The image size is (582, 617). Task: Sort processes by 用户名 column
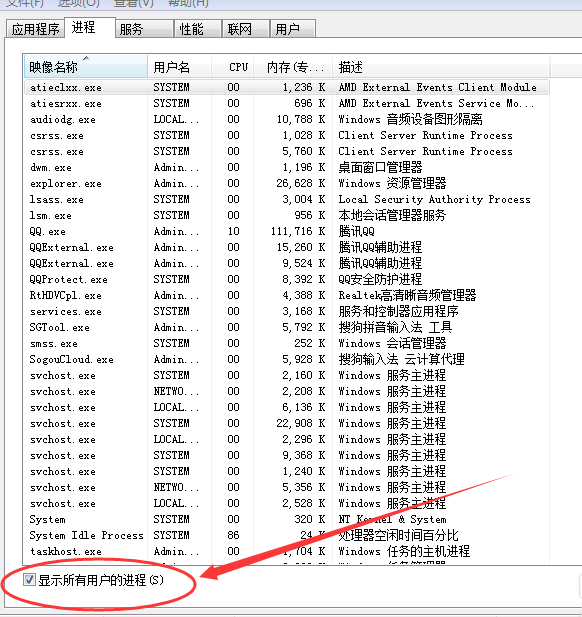click(x=180, y=67)
